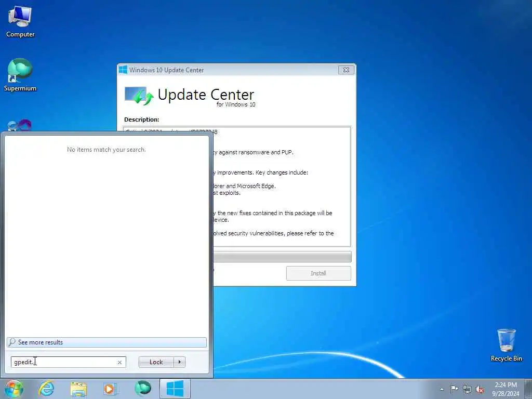Open the Action Center flag icon
This screenshot has height=399, width=532.
click(x=454, y=389)
